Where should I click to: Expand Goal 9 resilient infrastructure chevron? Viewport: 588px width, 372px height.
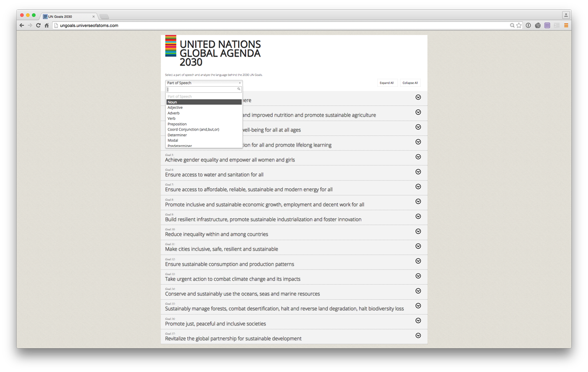(x=418, y=216)
